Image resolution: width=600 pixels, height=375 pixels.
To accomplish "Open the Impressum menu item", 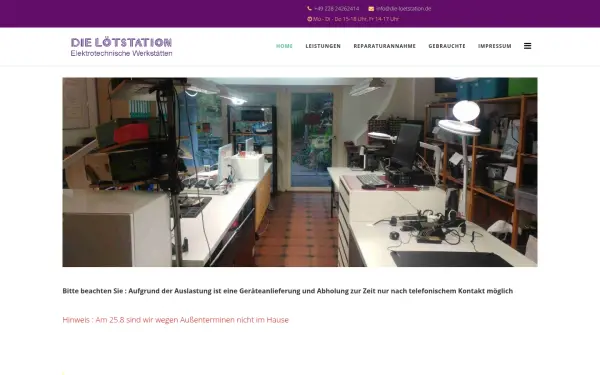I will pyautogui.click(x=494, y=46).
